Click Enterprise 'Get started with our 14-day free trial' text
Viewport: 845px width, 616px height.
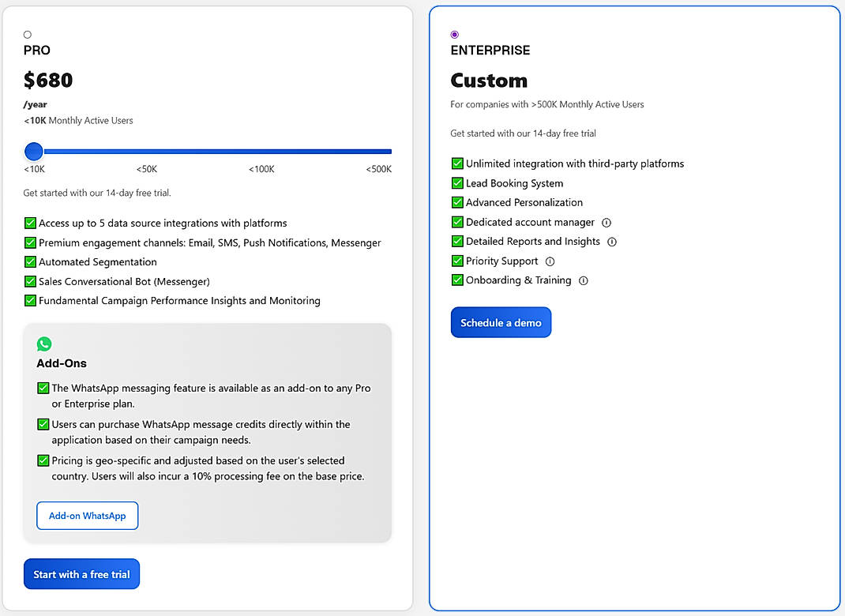(x=524, y=133)
